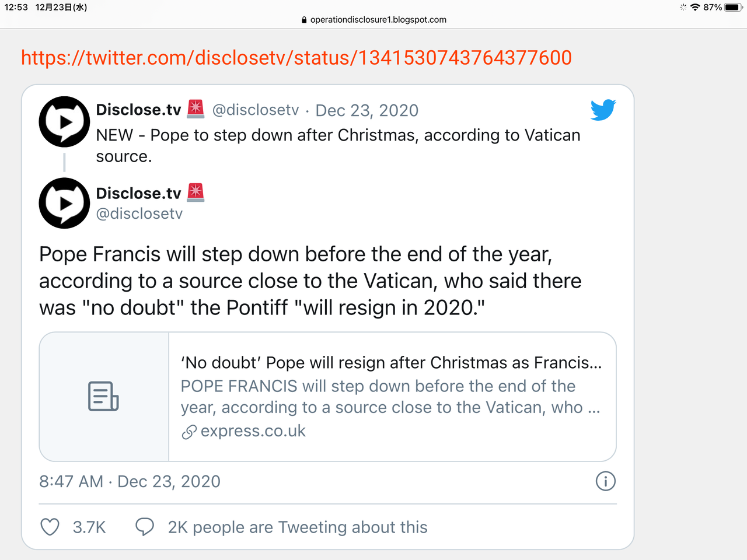Click the @disclosetv handle in top tweet

pos(255,110)
